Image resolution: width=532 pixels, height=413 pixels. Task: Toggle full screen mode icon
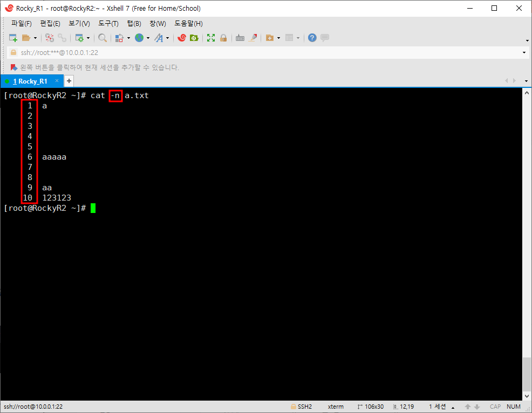(x=211, y=38)
